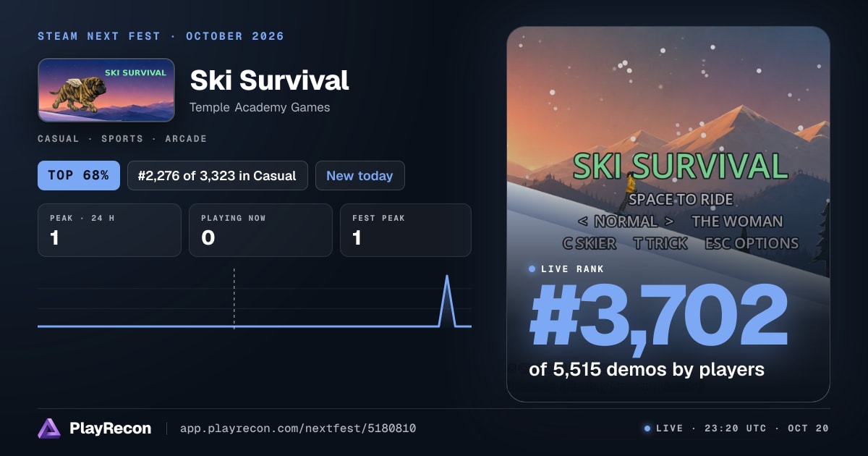Click C SKIER option in screenshot
The height and width of the screenshot is (456, 868).
point(590,243)
